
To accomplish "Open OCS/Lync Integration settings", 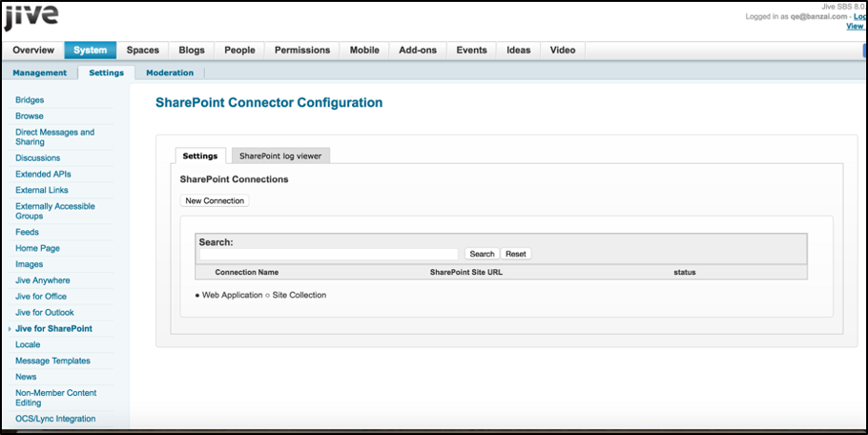I will pyautogui.click(x=55, y=419).
